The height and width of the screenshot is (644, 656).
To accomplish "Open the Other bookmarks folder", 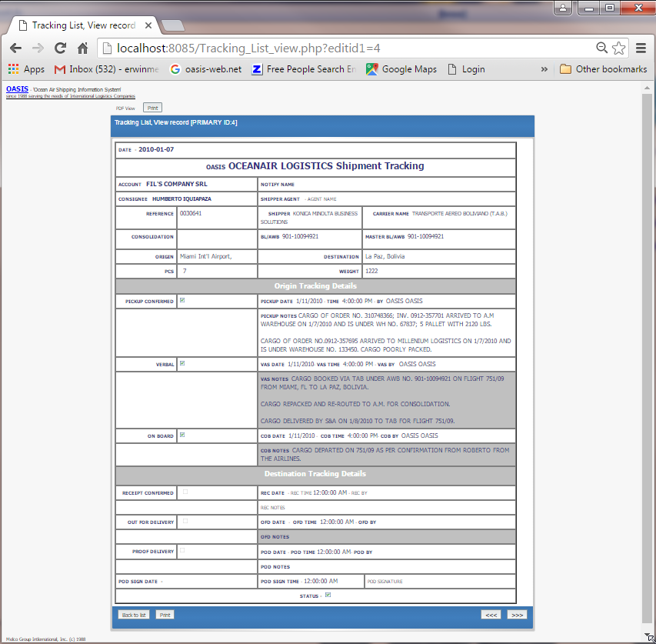I will (x=603, y=69).
